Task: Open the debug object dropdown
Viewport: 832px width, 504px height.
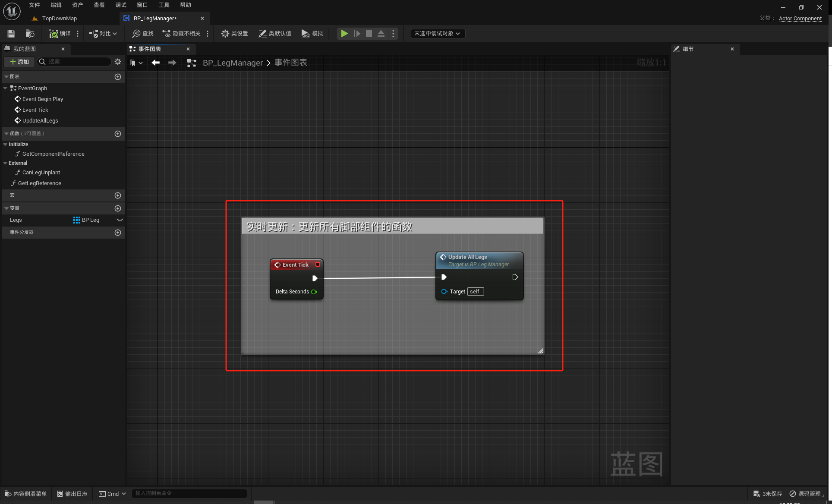Action: click(x=438, y=33)
